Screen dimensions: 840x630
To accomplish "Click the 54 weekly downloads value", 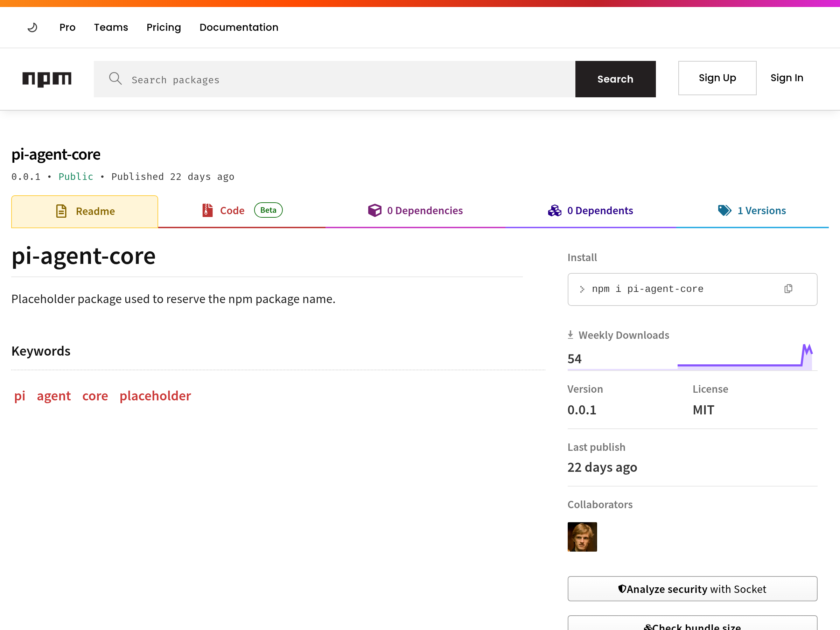I will pyautogui.click(x=574, y=358).
